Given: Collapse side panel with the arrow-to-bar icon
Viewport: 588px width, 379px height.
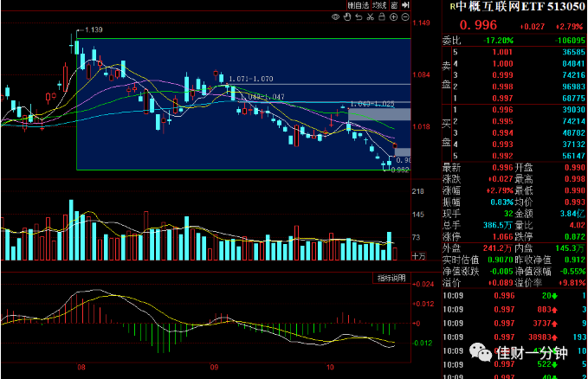Looking at the screenshot, I should (405, 5).
